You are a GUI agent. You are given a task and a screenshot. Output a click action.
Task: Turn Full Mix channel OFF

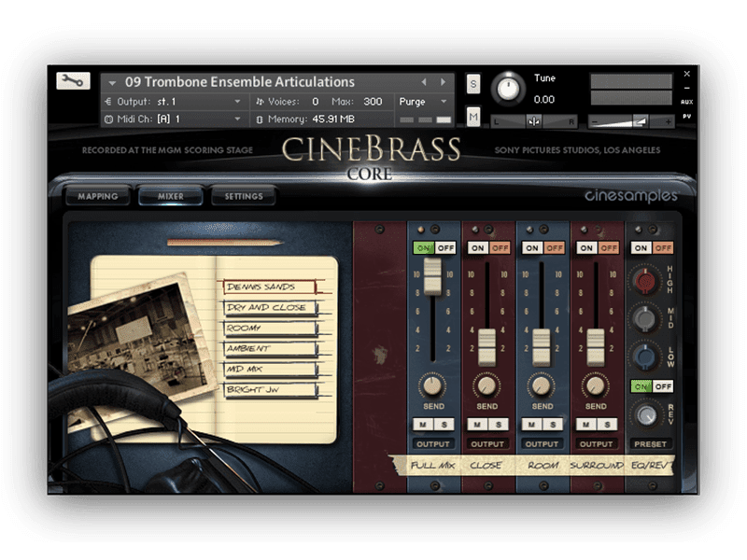[445, 248]
